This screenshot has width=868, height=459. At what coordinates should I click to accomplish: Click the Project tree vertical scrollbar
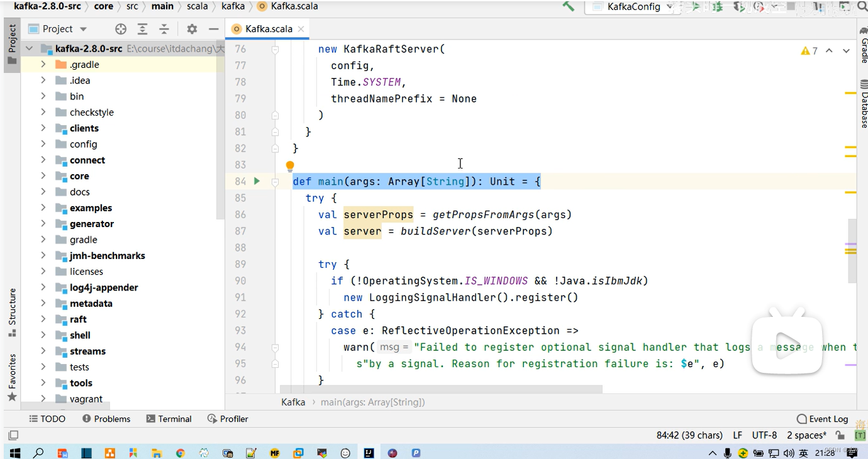click(221, 131)
